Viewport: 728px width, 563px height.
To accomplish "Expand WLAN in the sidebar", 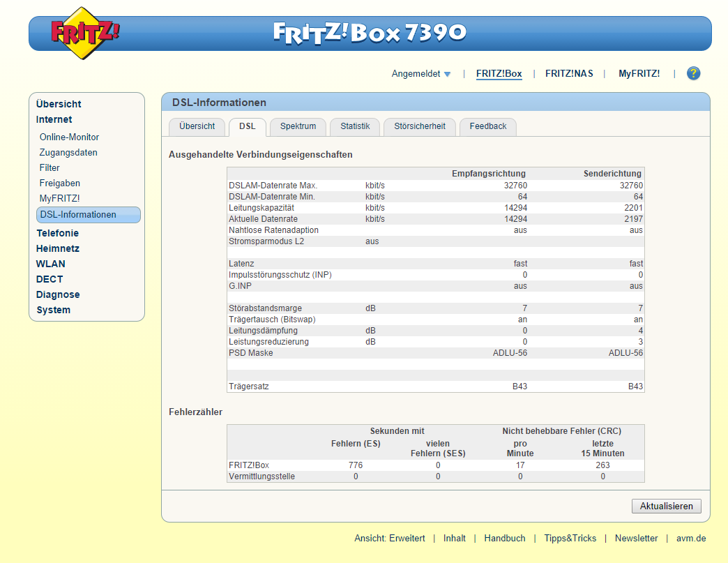I will click(51, 264).
